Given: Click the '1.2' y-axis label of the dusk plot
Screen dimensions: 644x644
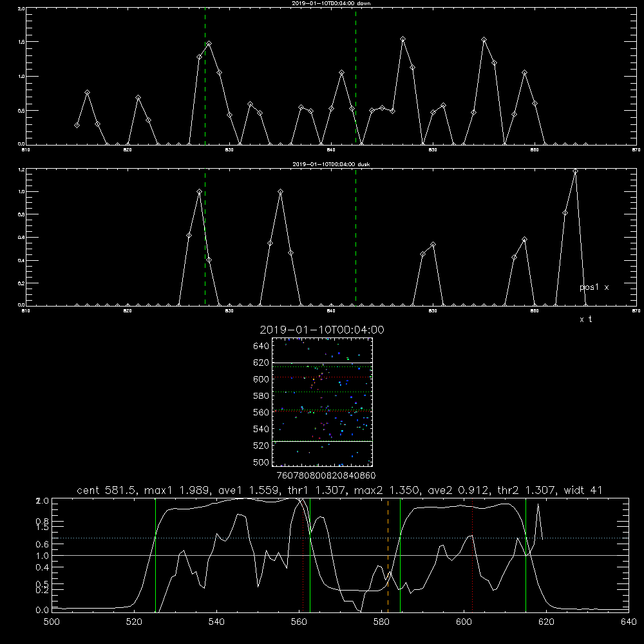Looking at the screenshot, I should [21, 169].
